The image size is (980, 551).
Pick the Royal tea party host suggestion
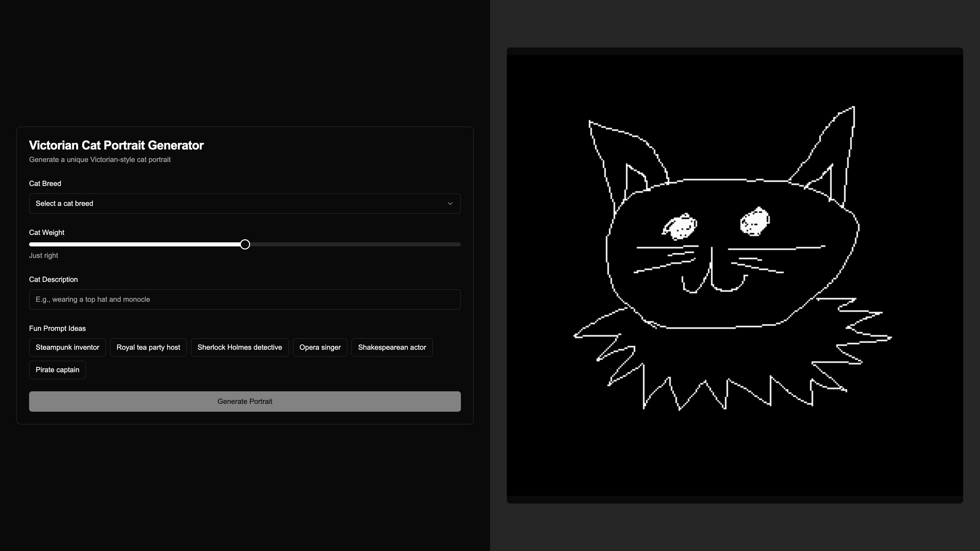coord(148,347)
